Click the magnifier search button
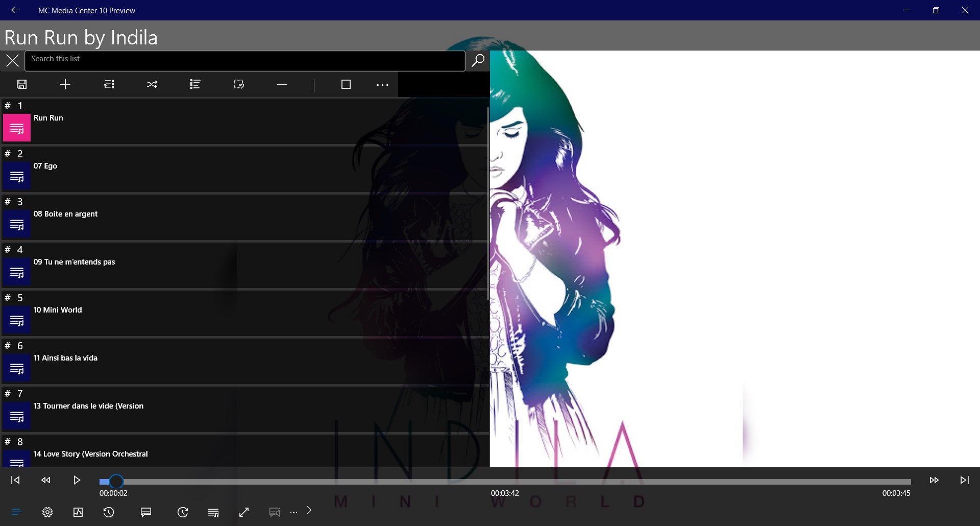The width and height of the screenshot is (980, 526). (x=478, y=61)
